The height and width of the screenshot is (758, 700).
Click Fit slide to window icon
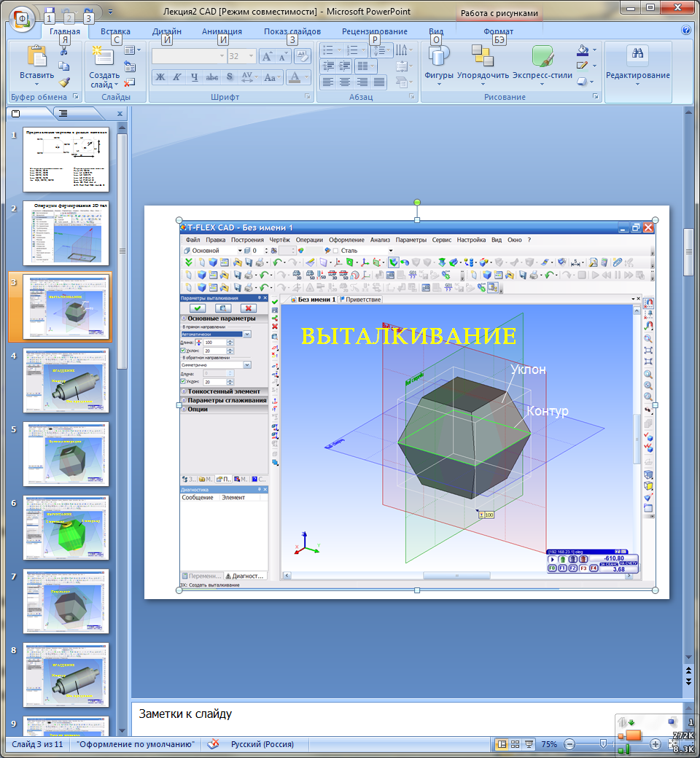[673, 744]
